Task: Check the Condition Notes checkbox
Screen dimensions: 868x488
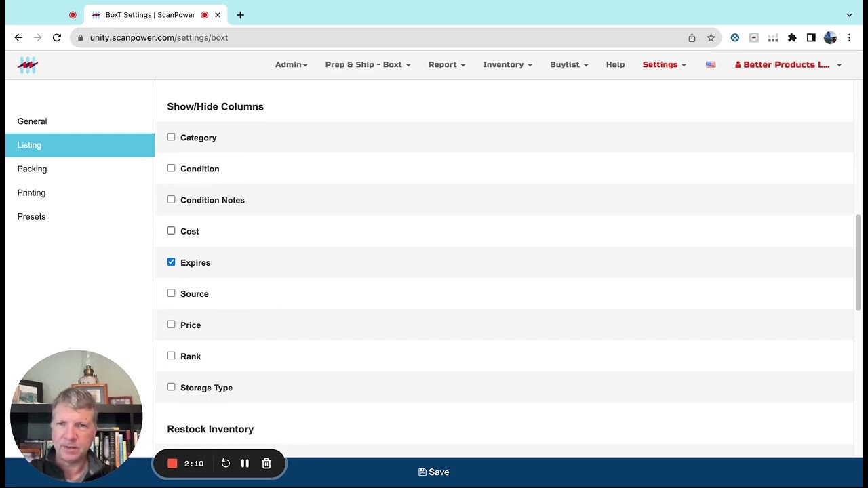Action: [x=171, y=199]
